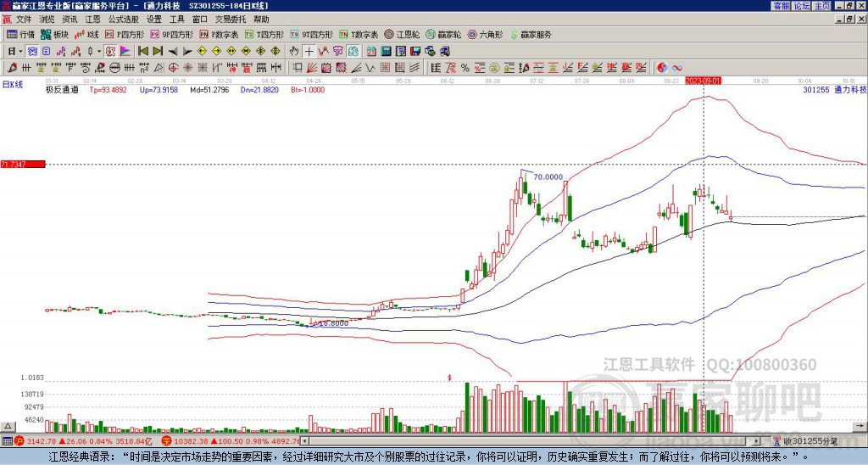
Task: Click the 论坛 forum button
Action: (802, 6)
